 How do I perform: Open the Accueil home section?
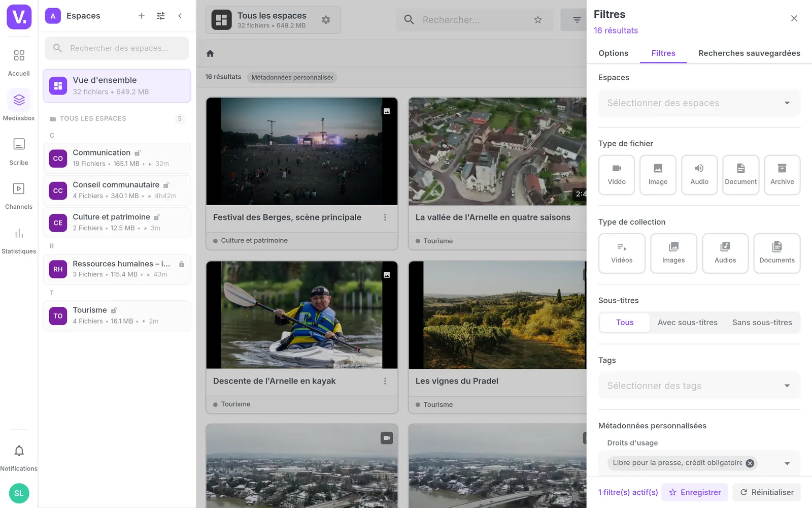pyautogui.click(x=19, y=62)
